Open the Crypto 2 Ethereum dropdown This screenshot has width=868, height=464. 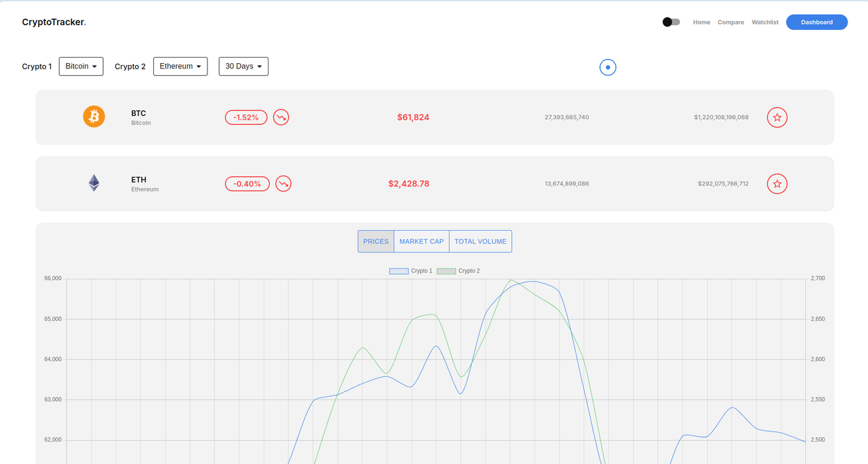point(180,66)
